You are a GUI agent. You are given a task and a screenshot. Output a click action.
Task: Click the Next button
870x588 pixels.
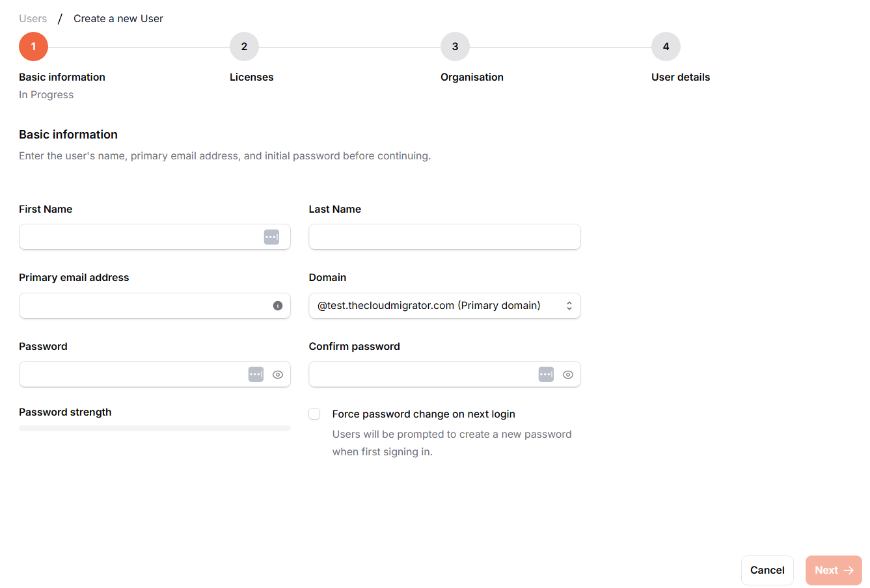pyautogui.click(x=834, y=570)
